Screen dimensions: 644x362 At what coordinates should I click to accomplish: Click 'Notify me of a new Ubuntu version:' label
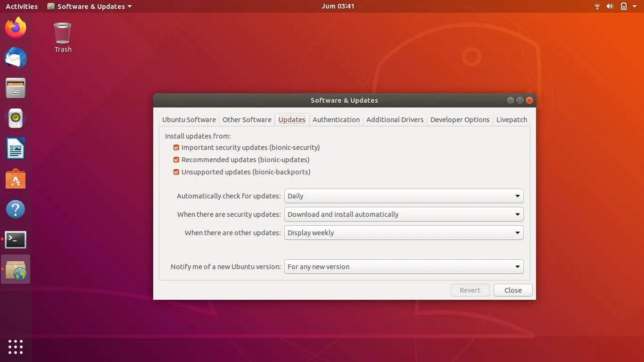coord(226,267)
